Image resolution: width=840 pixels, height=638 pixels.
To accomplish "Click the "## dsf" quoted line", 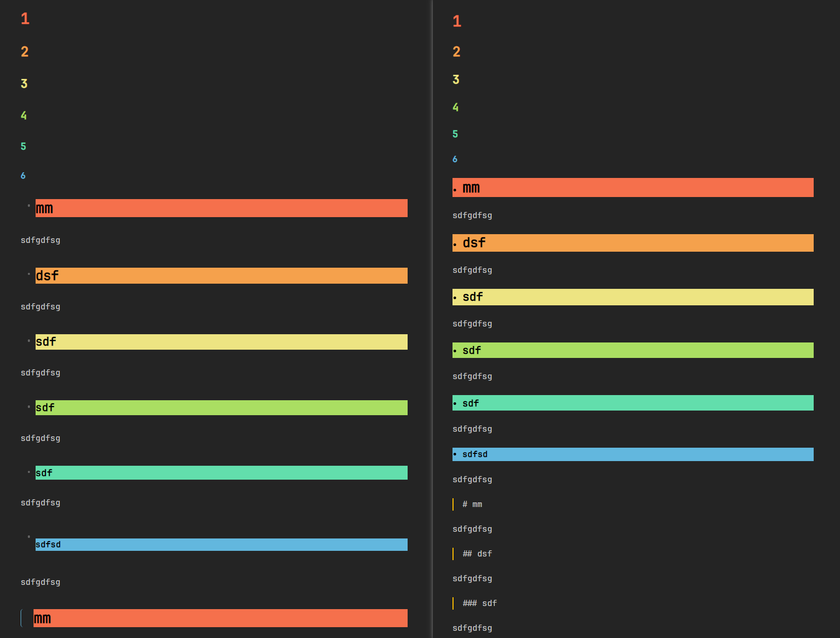I will pyautogui.click(x=477, y=554).
